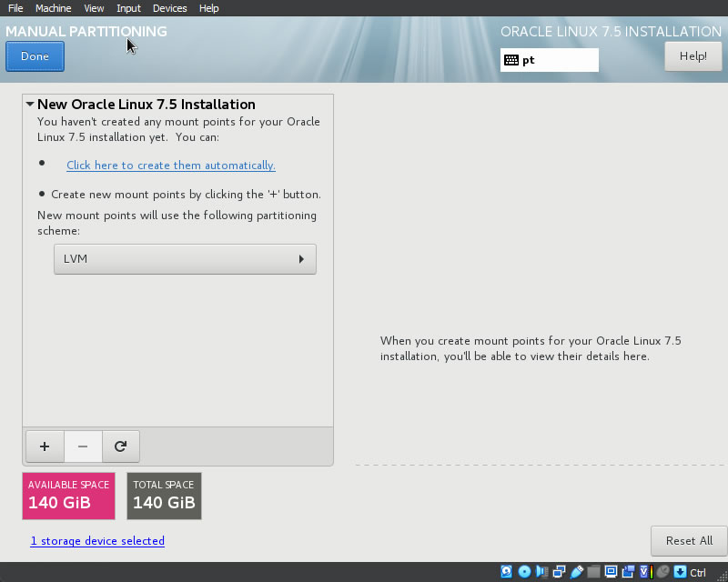728x582 pixels.
Task: Click the Total Space 140 GiB box
Action: tap(165, 497)
